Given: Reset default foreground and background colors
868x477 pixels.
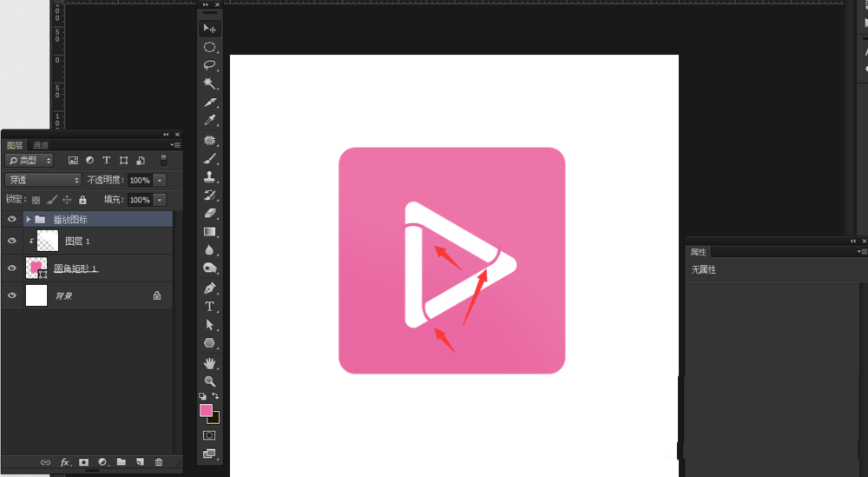Looking at the screenshot, I should (x=202, y=396).
